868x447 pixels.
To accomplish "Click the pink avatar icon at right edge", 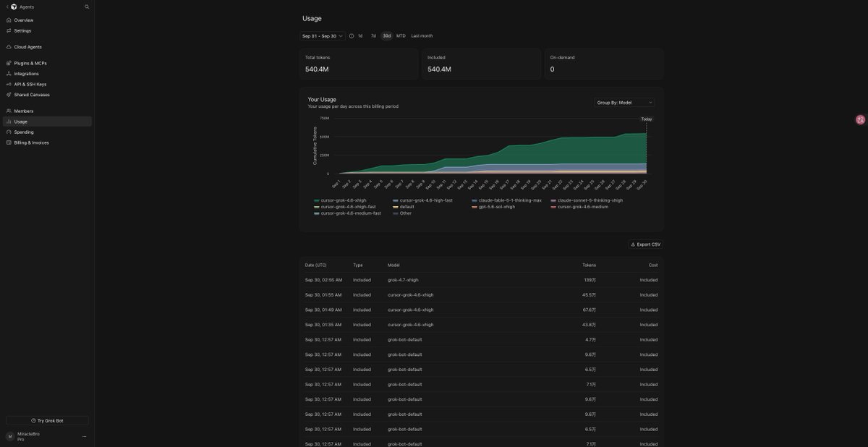I will coord(860,119).
